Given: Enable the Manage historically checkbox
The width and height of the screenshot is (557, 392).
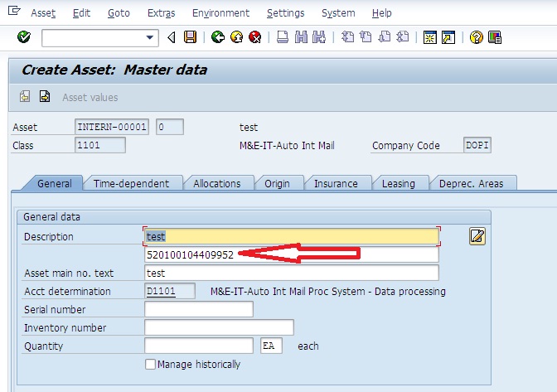Looking at the screenshot, I should [150, 364].
